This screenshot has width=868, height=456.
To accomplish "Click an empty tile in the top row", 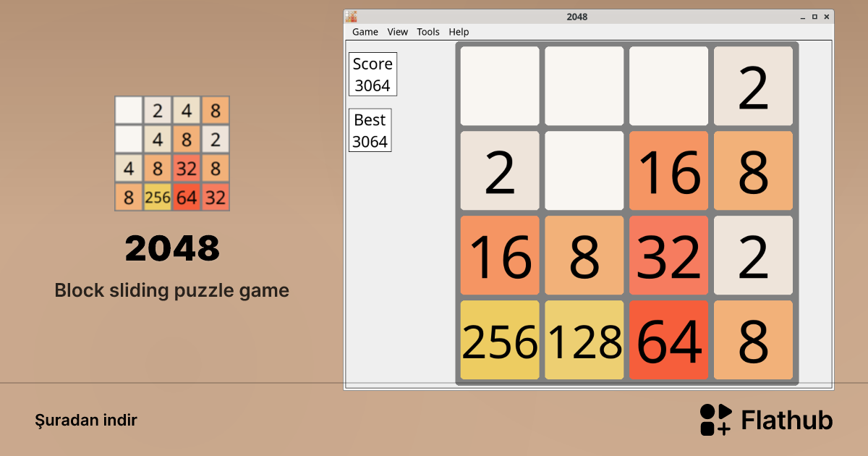I will tap(499, 86).
